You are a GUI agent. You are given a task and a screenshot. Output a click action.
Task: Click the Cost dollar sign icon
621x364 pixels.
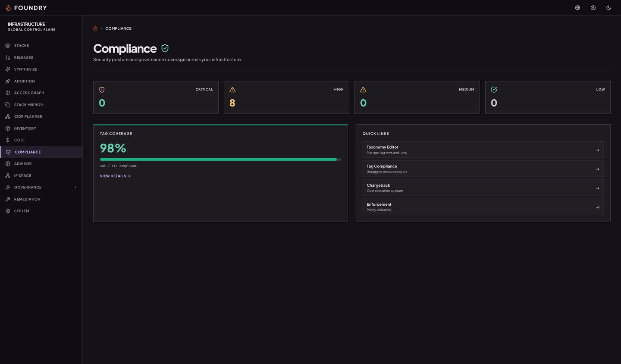click(8, 140)
